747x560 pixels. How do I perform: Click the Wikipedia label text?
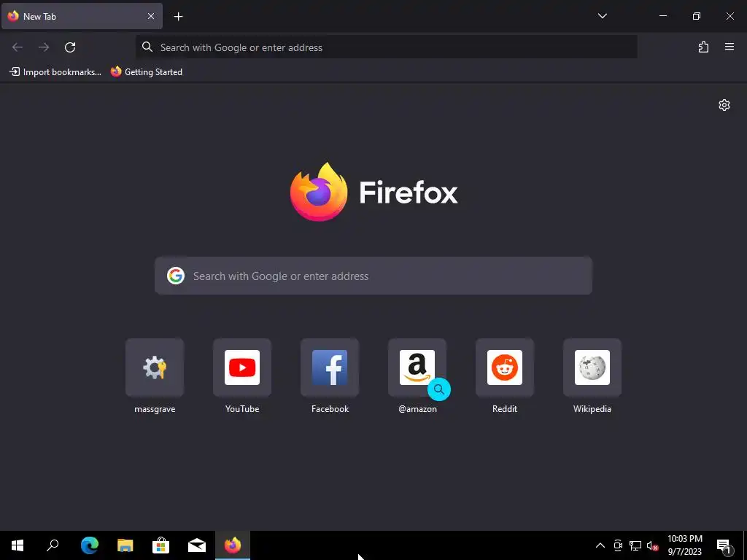(x=592, y=409)
